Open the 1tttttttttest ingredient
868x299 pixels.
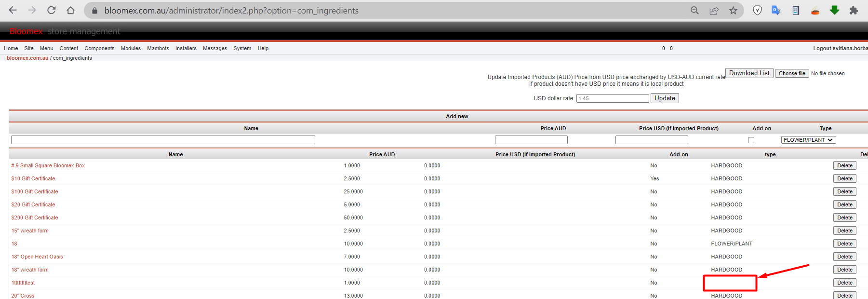(23, 283)
